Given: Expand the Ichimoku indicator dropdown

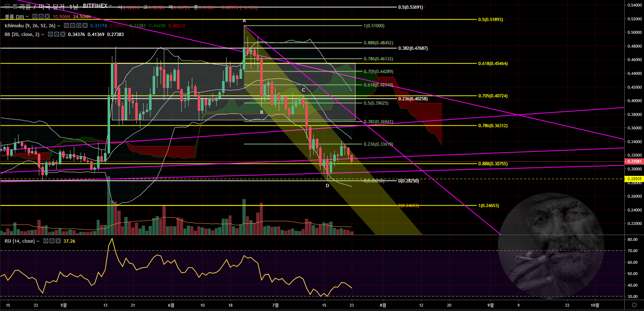Looking at the screenshot, I should (x=59, y=26).
